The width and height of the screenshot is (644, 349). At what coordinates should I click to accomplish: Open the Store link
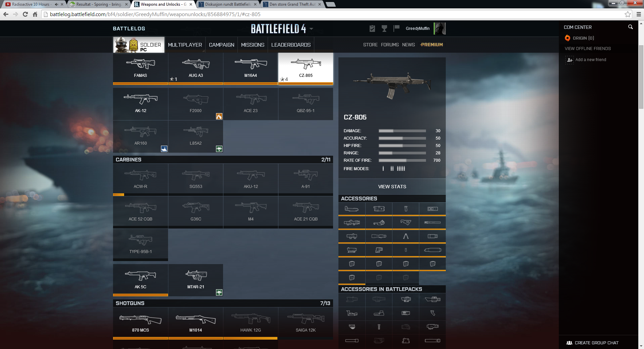click(370, 45)
